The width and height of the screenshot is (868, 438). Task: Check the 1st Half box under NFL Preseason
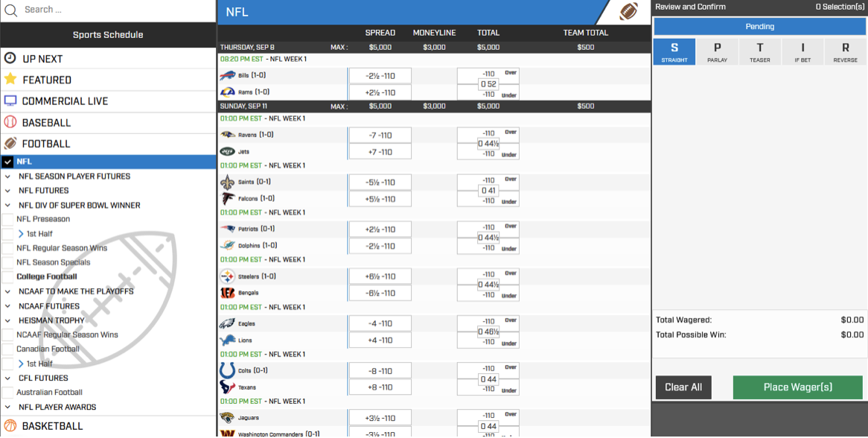(x=7, y=234)
